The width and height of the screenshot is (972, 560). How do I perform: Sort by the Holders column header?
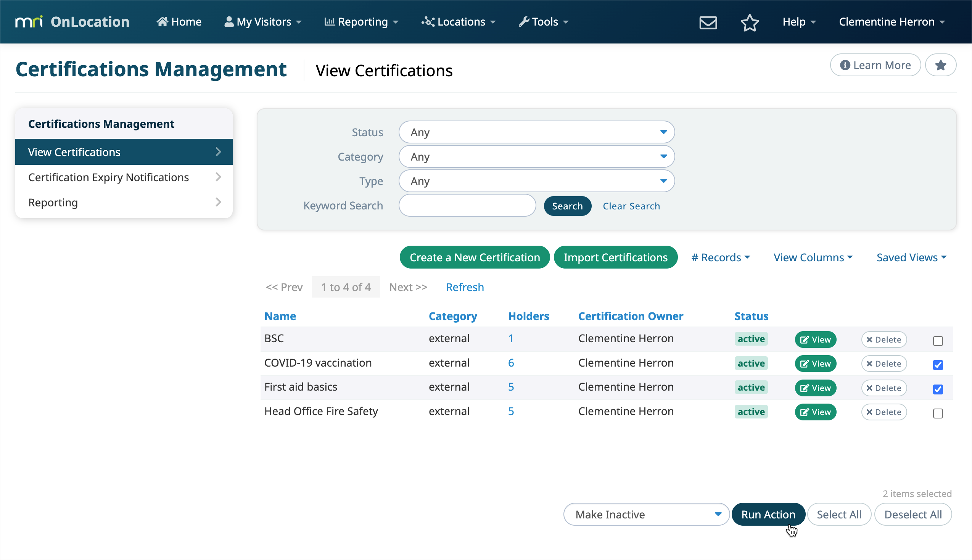point(529,316)
